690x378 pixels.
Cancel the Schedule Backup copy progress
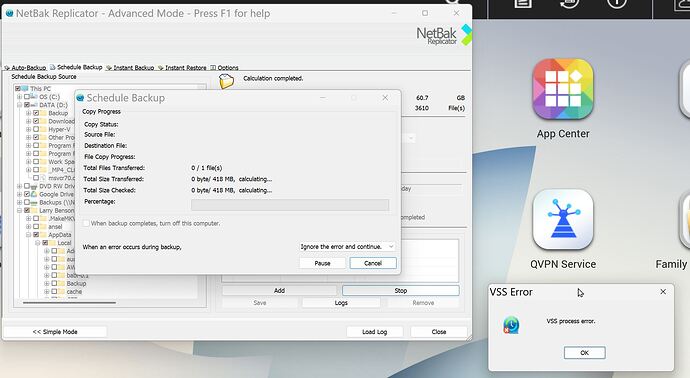click(373, 263)
